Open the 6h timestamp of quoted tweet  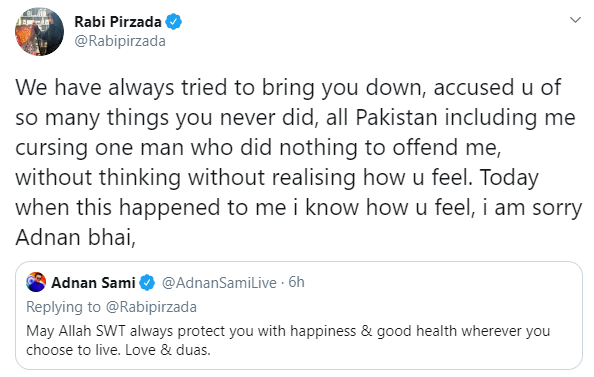point(296,282)
